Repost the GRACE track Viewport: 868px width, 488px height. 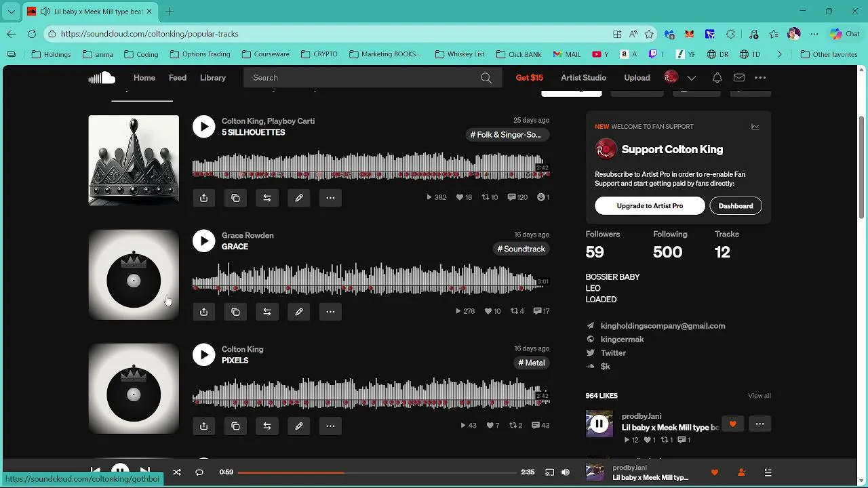267,312
